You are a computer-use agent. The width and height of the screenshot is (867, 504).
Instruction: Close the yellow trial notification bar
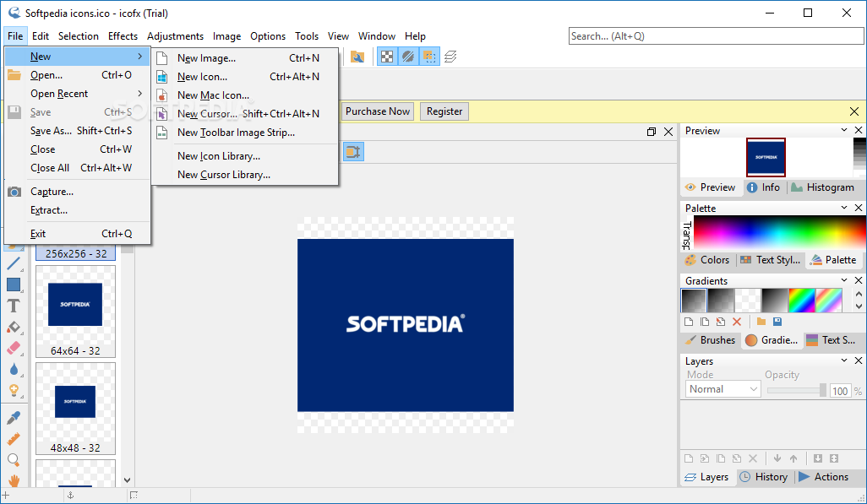pyautogui.click(x=853, y=111)
